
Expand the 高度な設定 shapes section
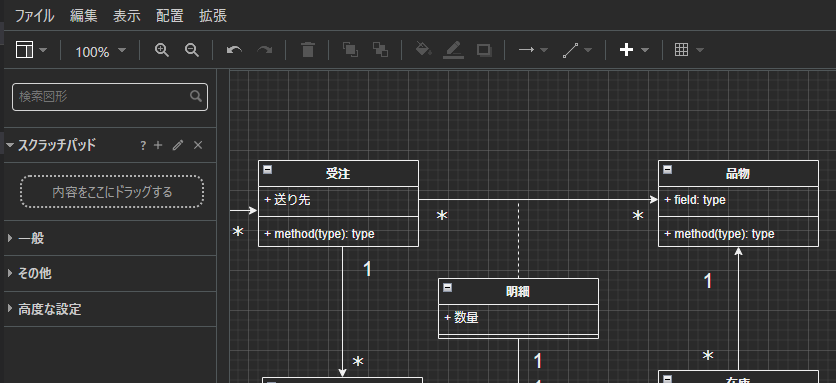point(110,309)
